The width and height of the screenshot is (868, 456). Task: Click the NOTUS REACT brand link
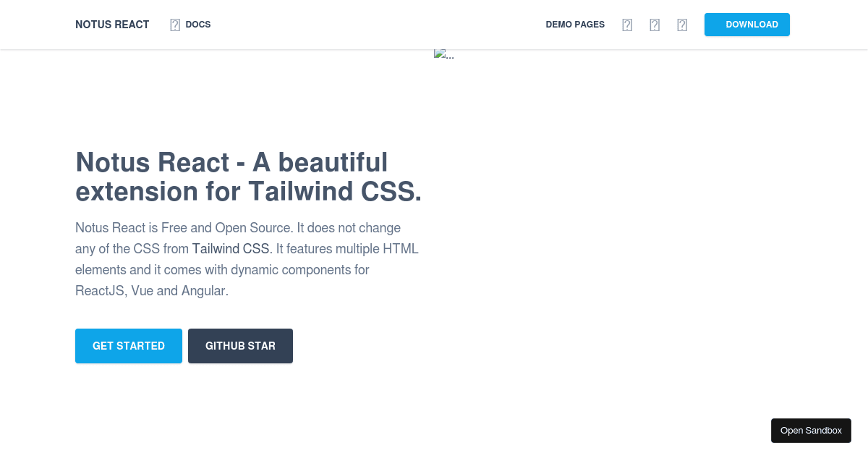pos(112,25)
